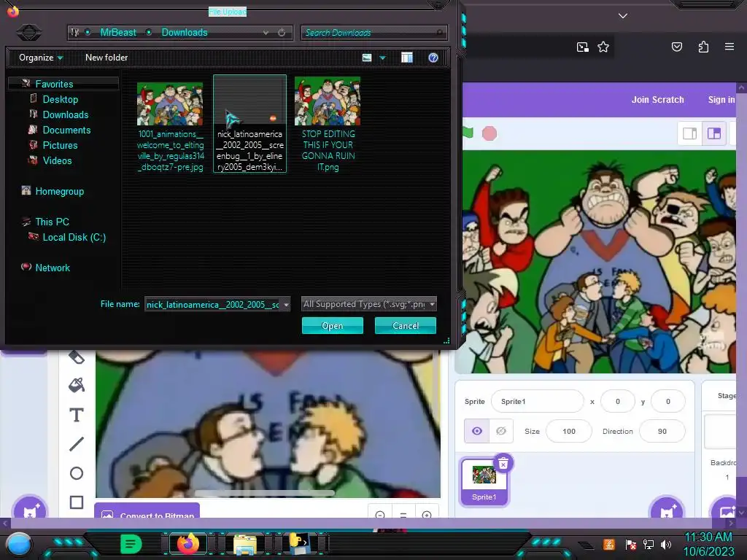Click the Search Downloads field
This screenshot has height=560, width=747.
(x=374, y=32)
